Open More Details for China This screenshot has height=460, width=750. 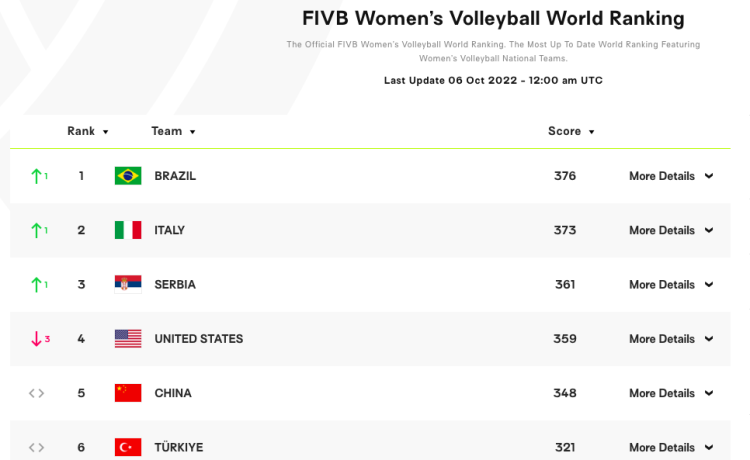(x=671, y=393)
